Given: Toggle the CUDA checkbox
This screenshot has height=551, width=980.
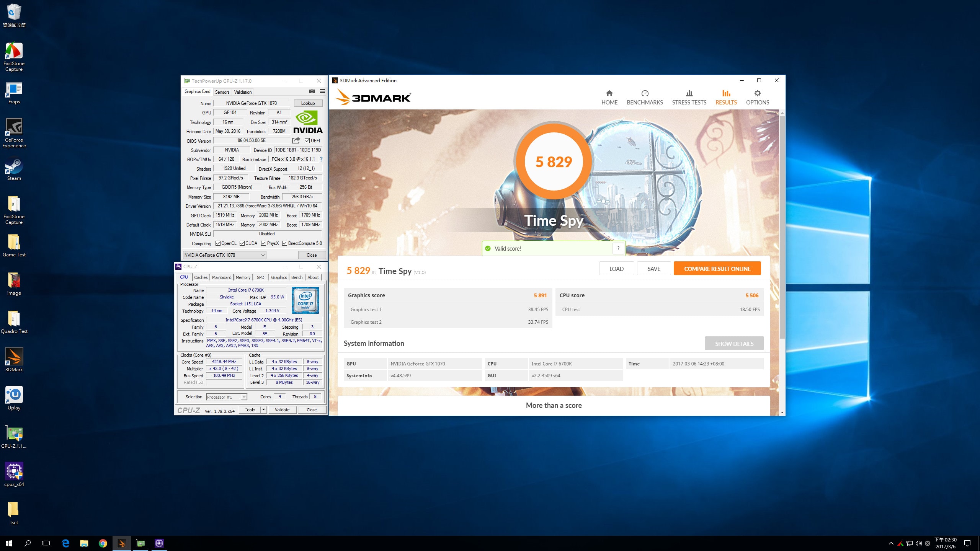Looking at the screenshot, I should coord(242,243).
